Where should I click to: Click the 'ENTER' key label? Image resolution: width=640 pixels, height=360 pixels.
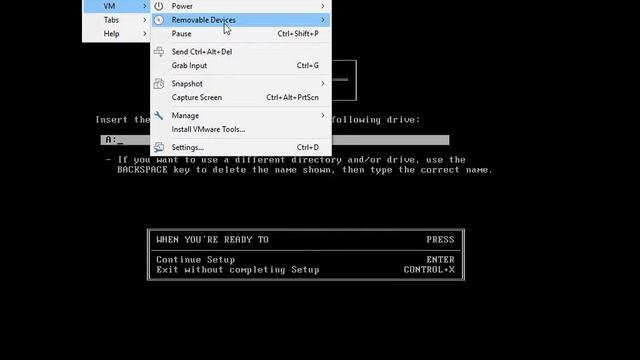440,260
